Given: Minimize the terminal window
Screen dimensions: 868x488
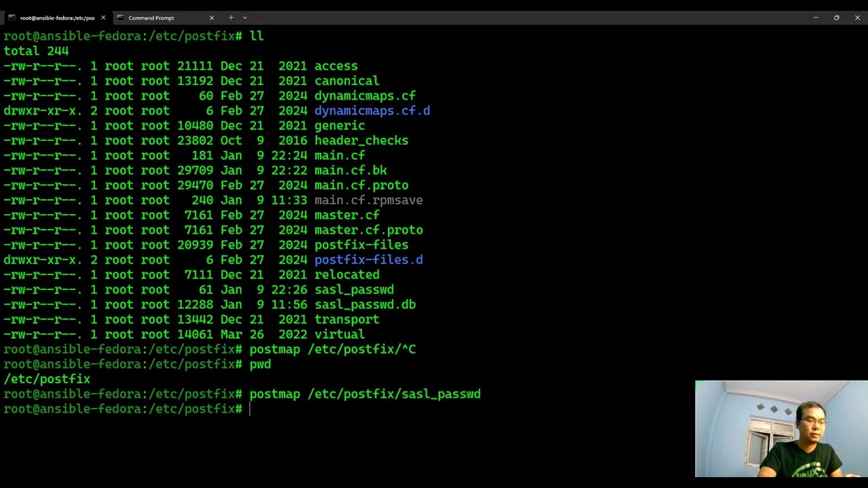Looking at the screenshot, I should [816, 18].
